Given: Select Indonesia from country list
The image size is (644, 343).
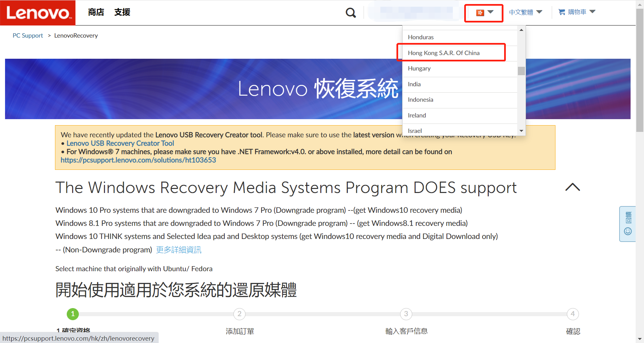Looking at the screenshot, I should coord(460,100).
